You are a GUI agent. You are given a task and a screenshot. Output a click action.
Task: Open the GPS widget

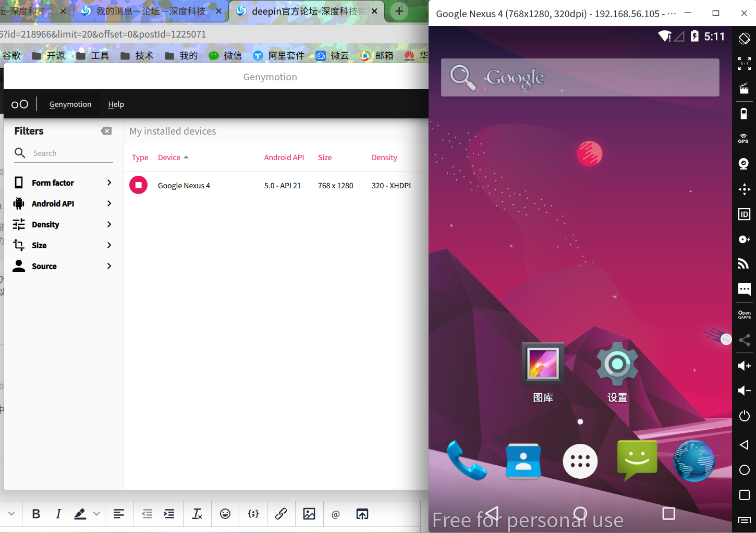click(744, 138)
